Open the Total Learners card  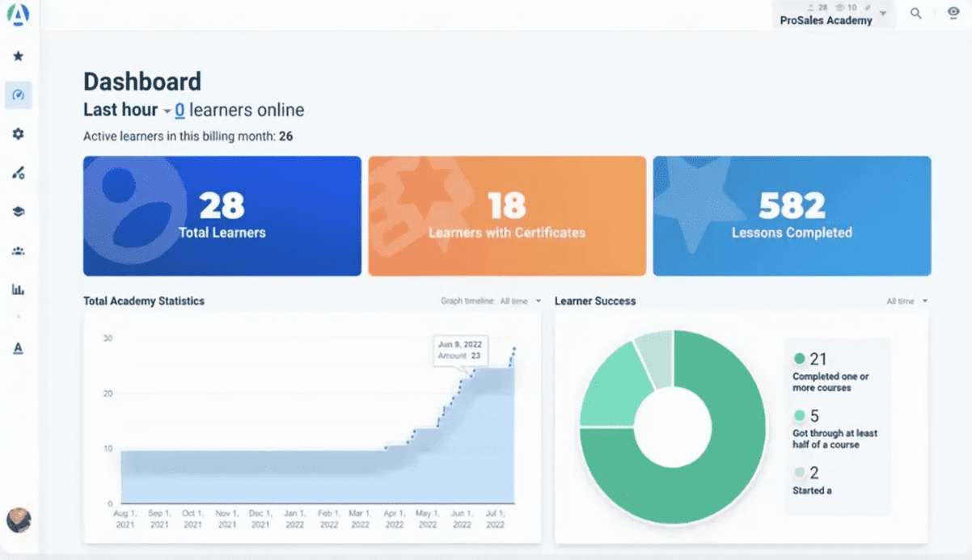pyautogui.click(x=222, y=215)
